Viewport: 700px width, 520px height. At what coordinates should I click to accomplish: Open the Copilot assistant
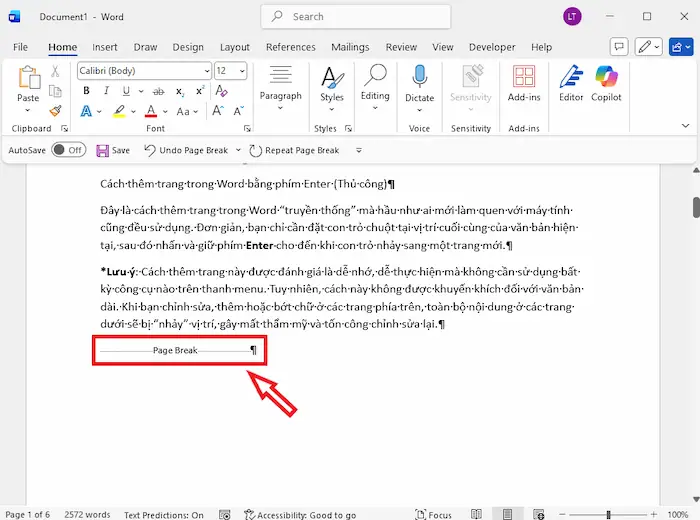click(x=606, y=83)
